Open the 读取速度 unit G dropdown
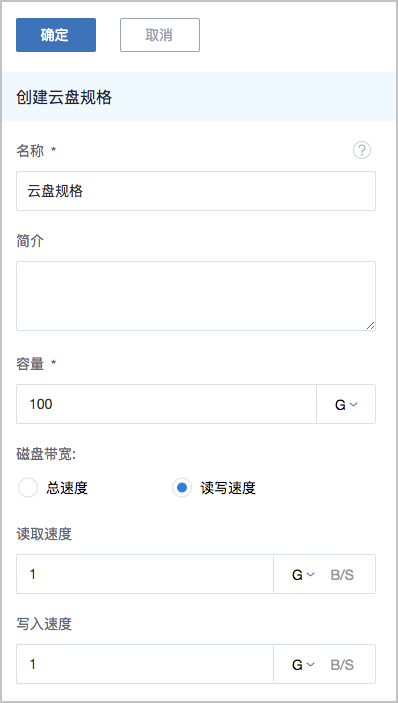 (303, 574)
